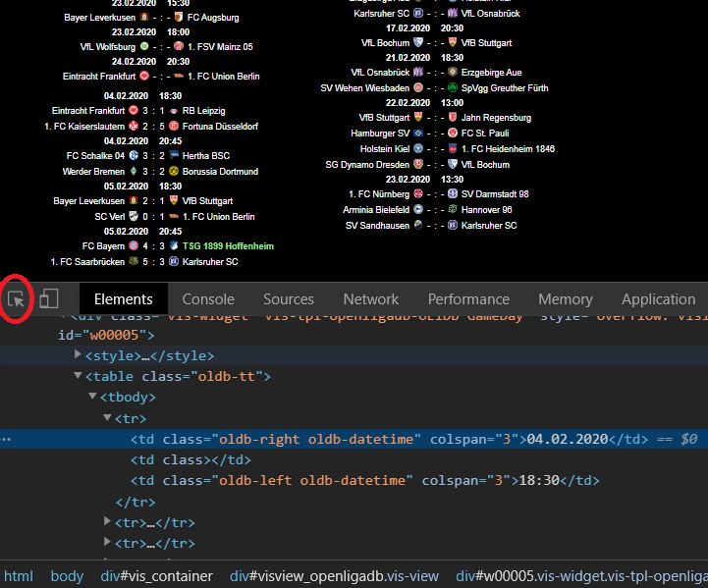Click the 1. FSV Mainz 05 logo
Image resolution: width=708 pixels, height=588 pixels.
point(179,46)
